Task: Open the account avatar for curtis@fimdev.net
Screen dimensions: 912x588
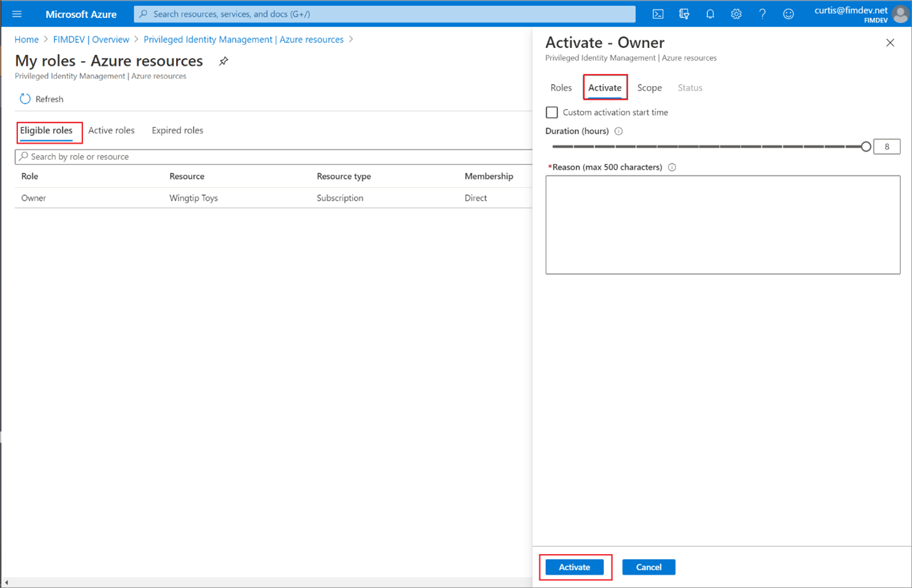Action: (x=900, y=14)
